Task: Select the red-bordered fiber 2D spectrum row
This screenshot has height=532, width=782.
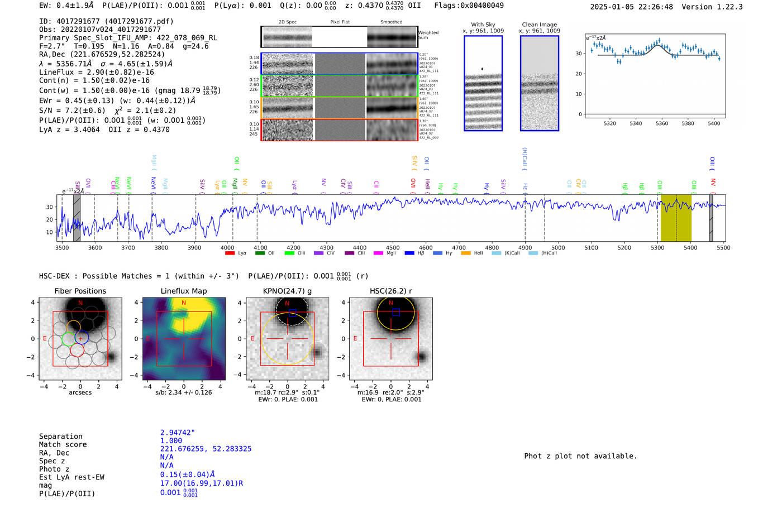Action: point(339,130)
